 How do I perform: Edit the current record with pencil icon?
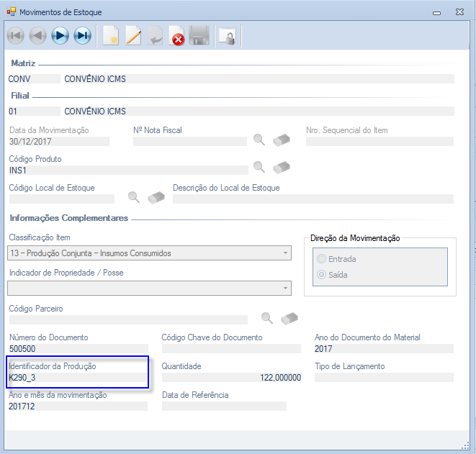coord(133,36)
